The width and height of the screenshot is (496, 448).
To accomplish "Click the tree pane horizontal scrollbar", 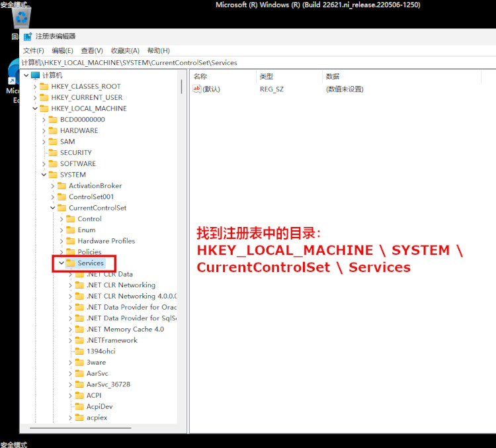I will 80,428.
